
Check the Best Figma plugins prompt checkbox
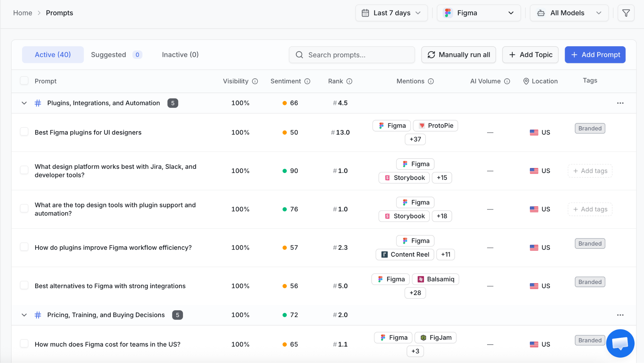(24, 132)
